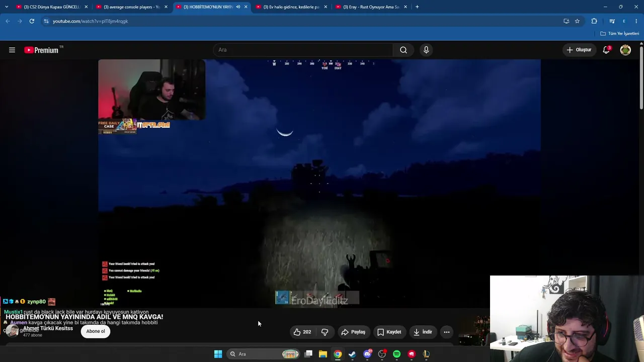
Task: Open Task View on the taskbar
Action: tap(308, 354)
